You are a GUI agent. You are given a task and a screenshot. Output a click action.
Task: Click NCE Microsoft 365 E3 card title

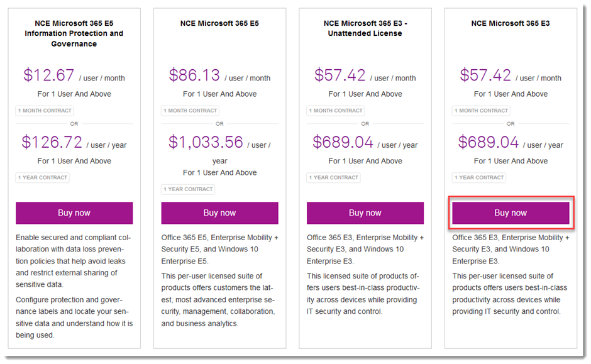point(510,23)
